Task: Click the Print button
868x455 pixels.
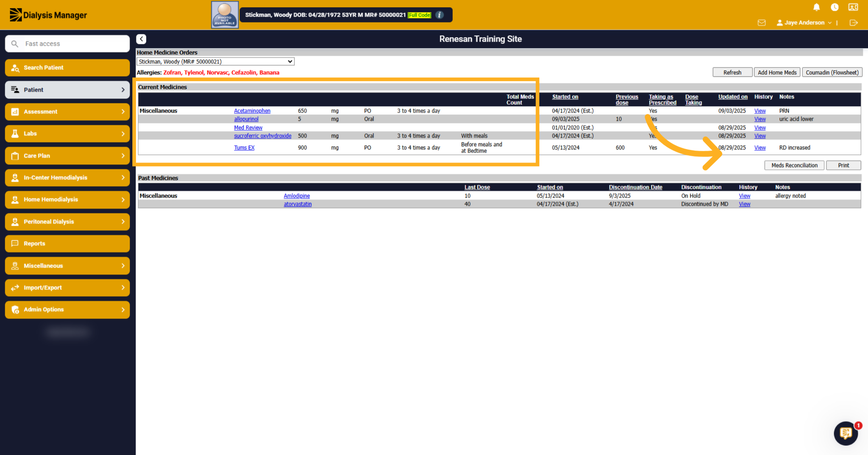Action: pos(843,165)
